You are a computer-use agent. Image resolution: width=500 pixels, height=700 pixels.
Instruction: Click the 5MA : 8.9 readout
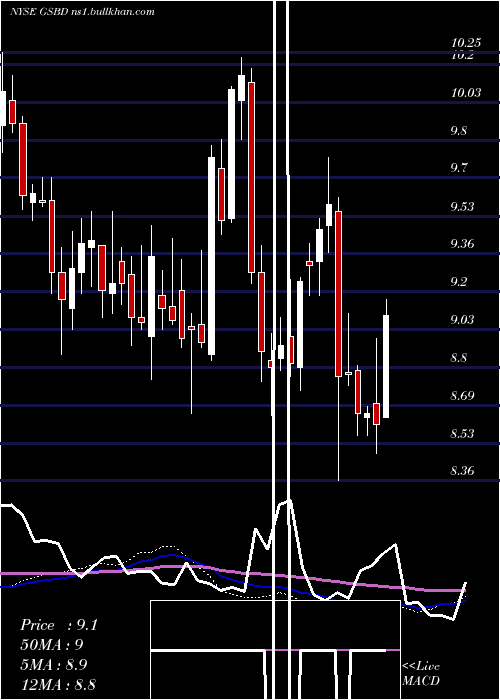(x=54, y=665)
